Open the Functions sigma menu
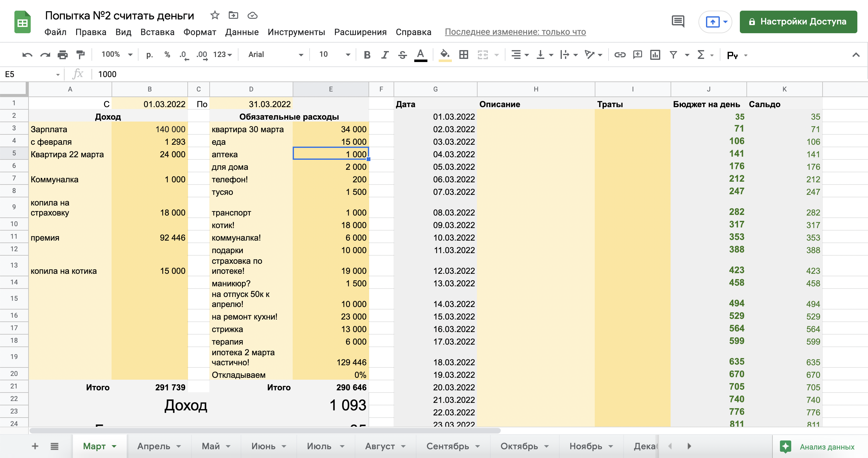Viewport: 868px width, 458px height. [705, 55]
